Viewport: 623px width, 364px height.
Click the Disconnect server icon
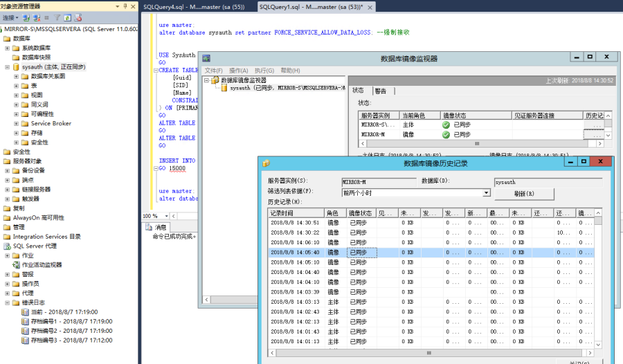[37, 18]
